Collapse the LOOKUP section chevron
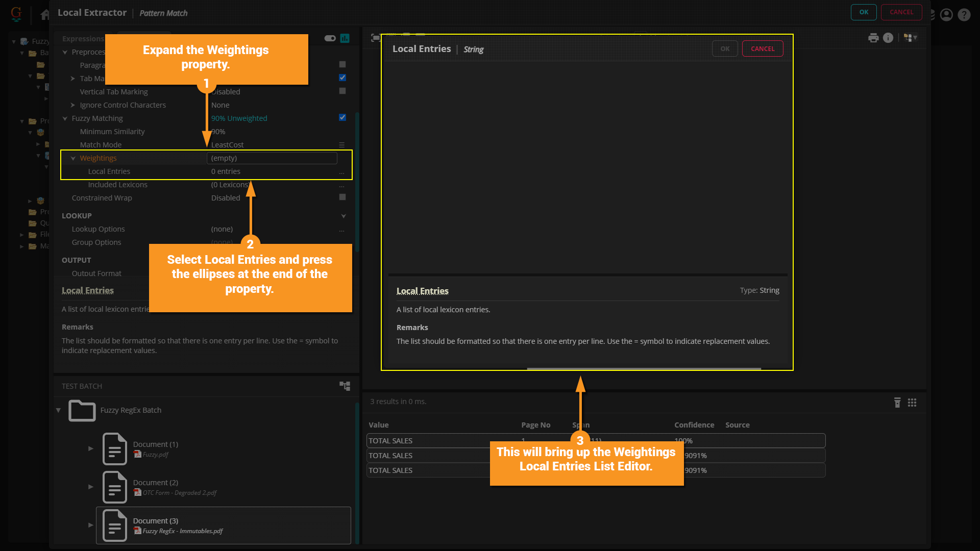 click(x=344, y=216)
